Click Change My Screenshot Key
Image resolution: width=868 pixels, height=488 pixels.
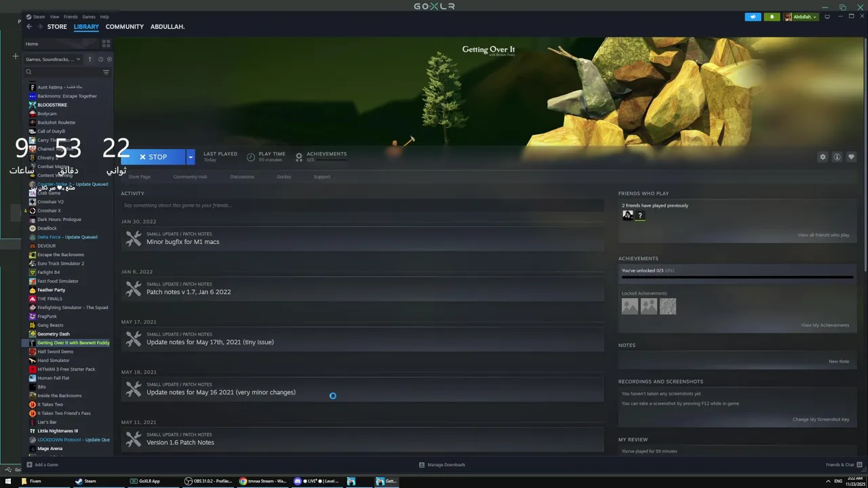(821, 420)
